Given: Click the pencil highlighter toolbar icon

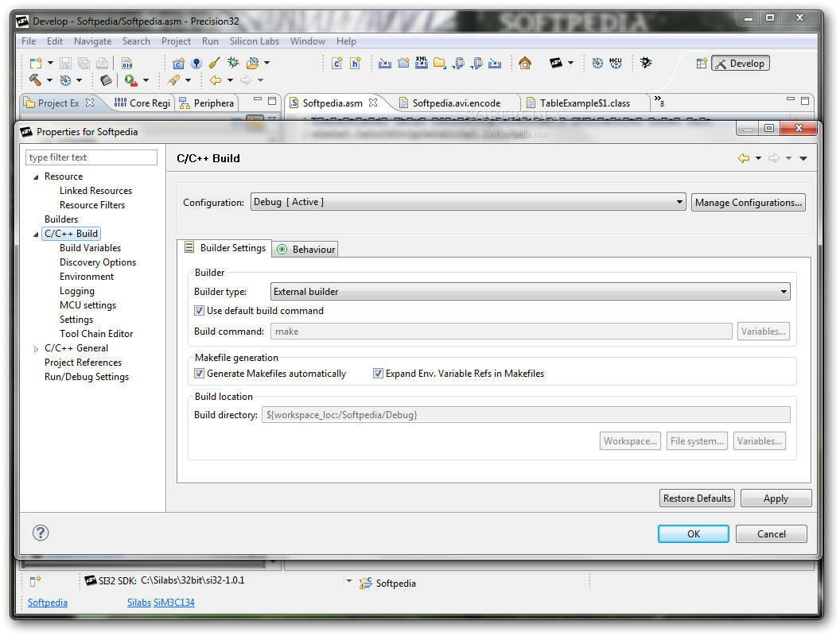Looking at the screenshot, I should pyautogui.click(x=173, y=80).
